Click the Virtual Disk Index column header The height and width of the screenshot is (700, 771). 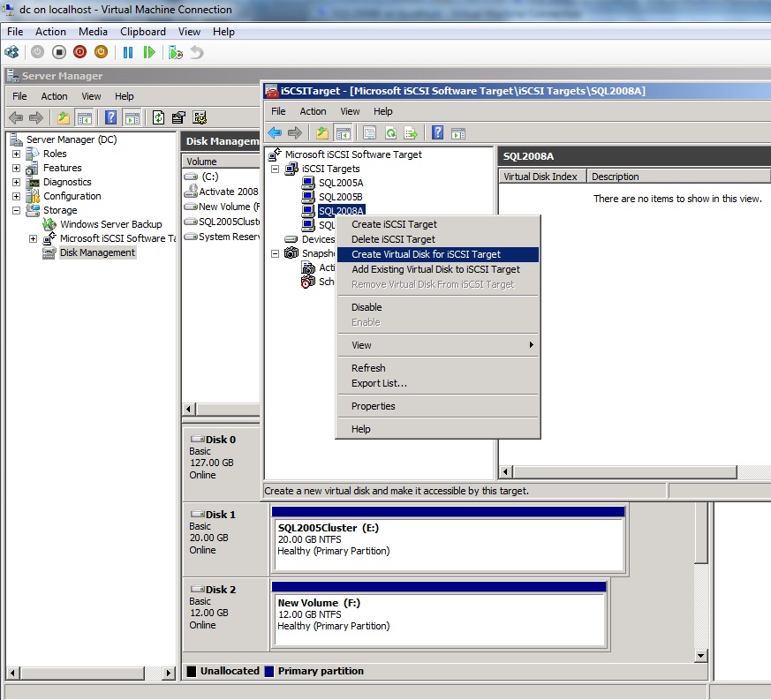[x=542, y=177]
